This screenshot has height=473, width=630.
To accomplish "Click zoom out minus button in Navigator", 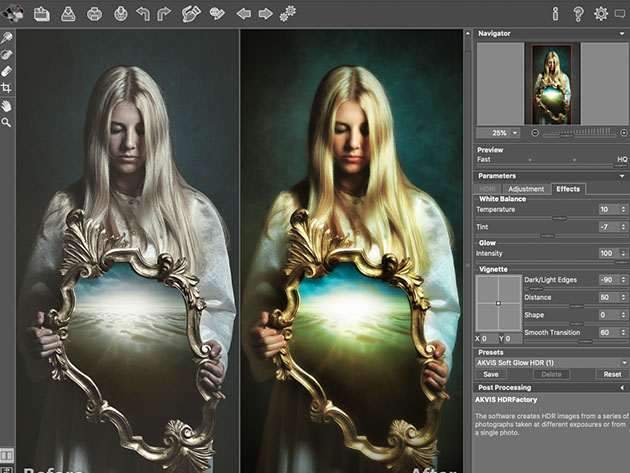I will (x=535, y=132).
